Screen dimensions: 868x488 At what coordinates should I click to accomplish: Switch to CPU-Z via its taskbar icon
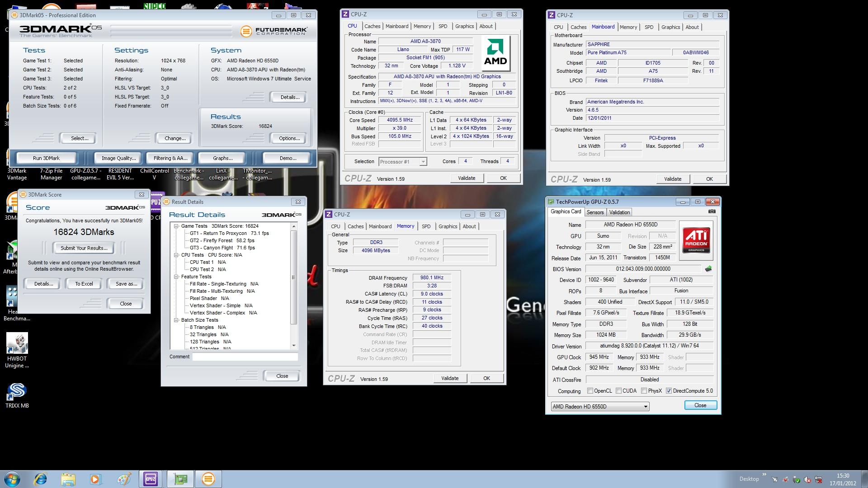(151, 479)
